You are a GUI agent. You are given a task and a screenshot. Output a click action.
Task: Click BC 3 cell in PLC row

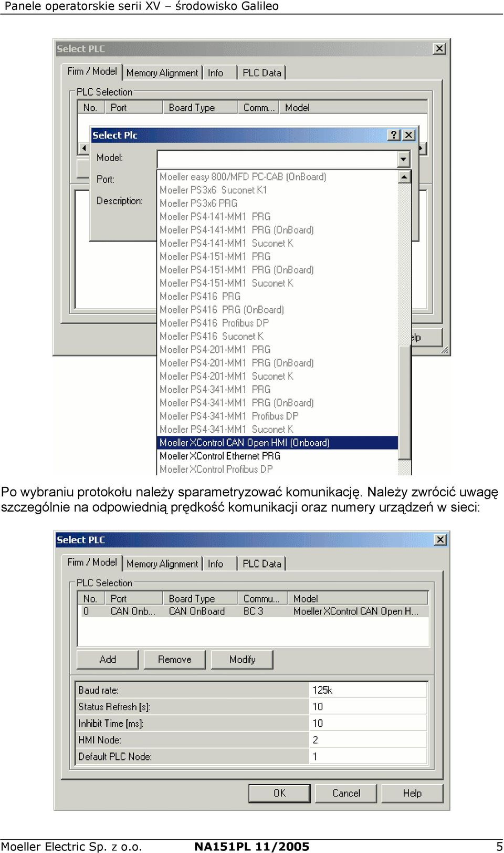point(254,611)
